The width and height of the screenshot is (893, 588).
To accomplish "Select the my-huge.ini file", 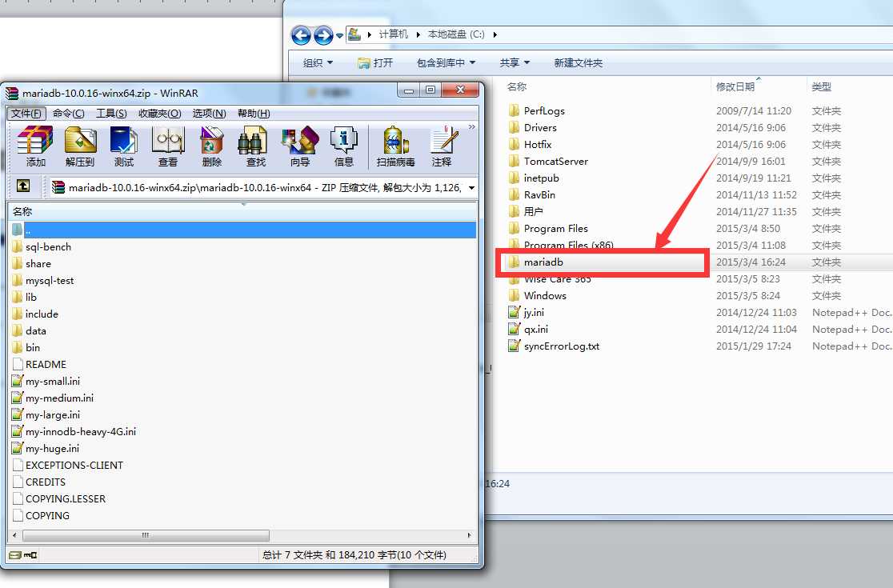I will 45,448.
